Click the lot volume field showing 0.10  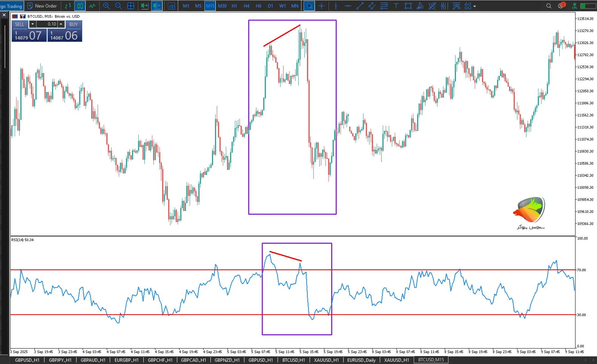pyautogui.click(x=47, y=24)
